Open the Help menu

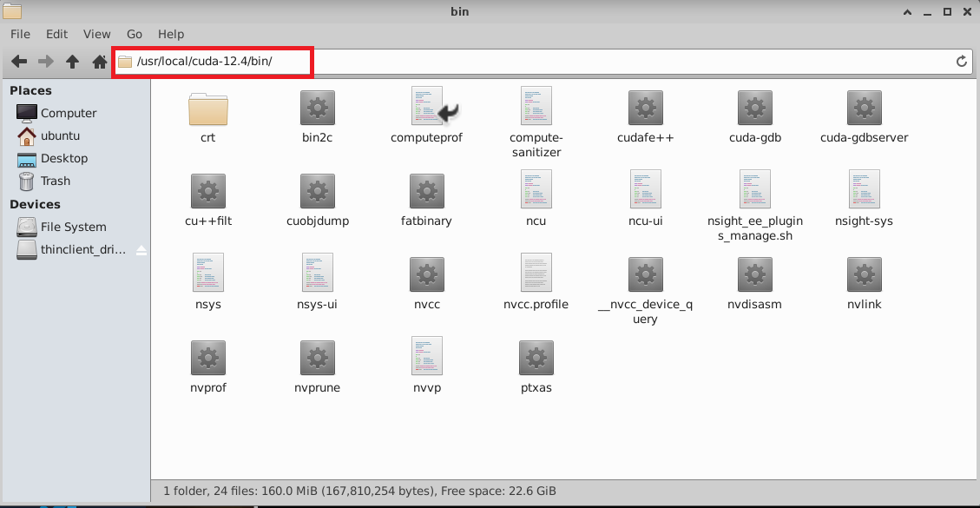tap(171, 35)
